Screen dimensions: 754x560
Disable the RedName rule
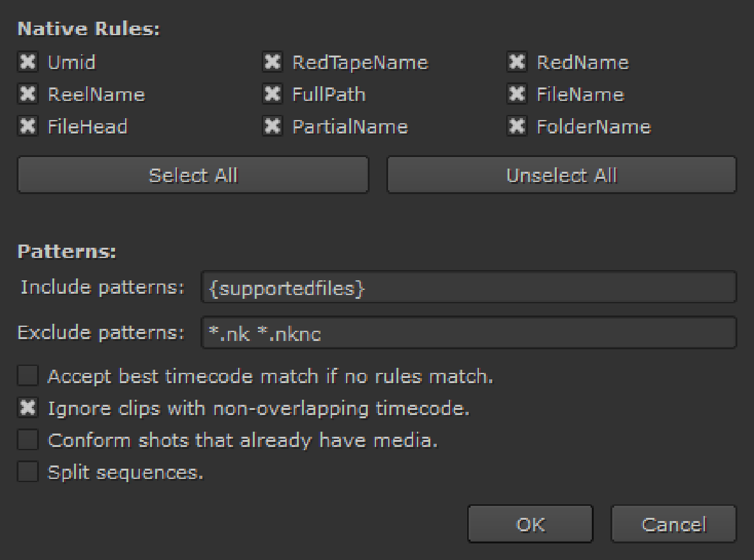pos(516,63)
